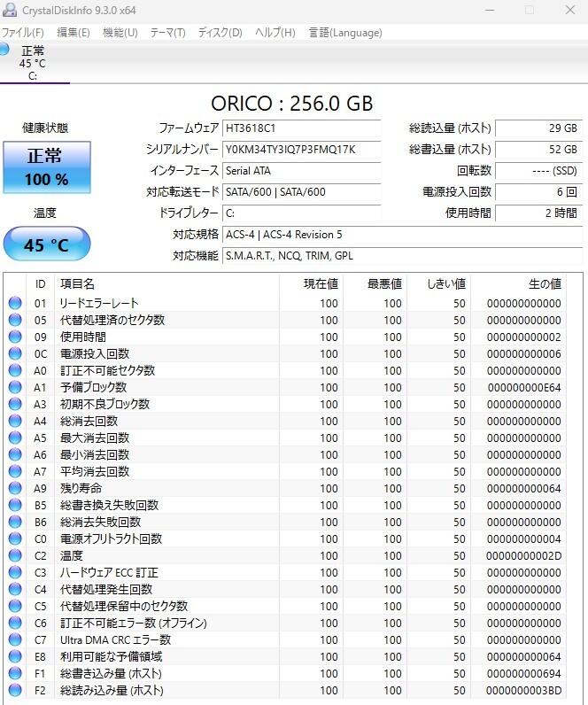The image size is (588, 705).
Task: Click the blue status orb for row 01
Action: [x=15, y=303]
